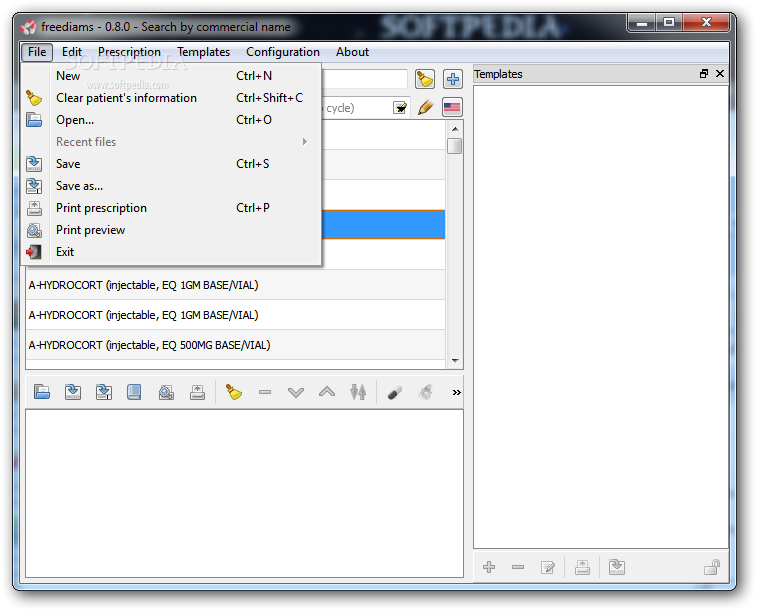Select the US flag database icon

click(452, 108)
